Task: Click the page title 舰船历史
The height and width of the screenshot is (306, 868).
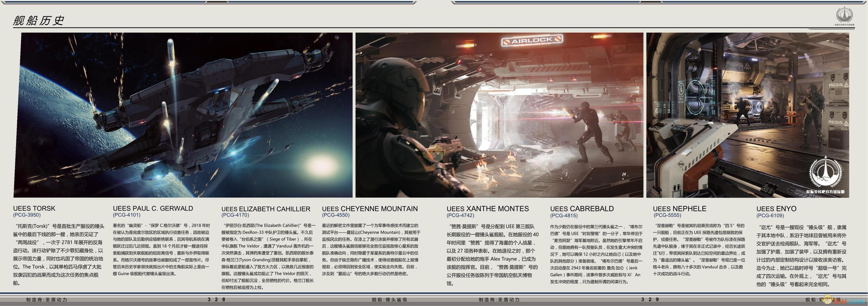Action: 38,21
